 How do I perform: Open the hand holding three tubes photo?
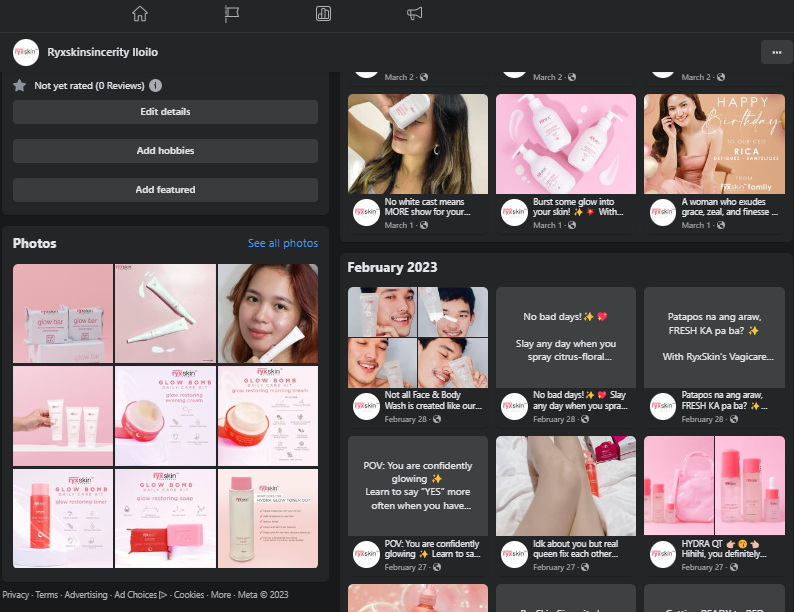(63, 416)
